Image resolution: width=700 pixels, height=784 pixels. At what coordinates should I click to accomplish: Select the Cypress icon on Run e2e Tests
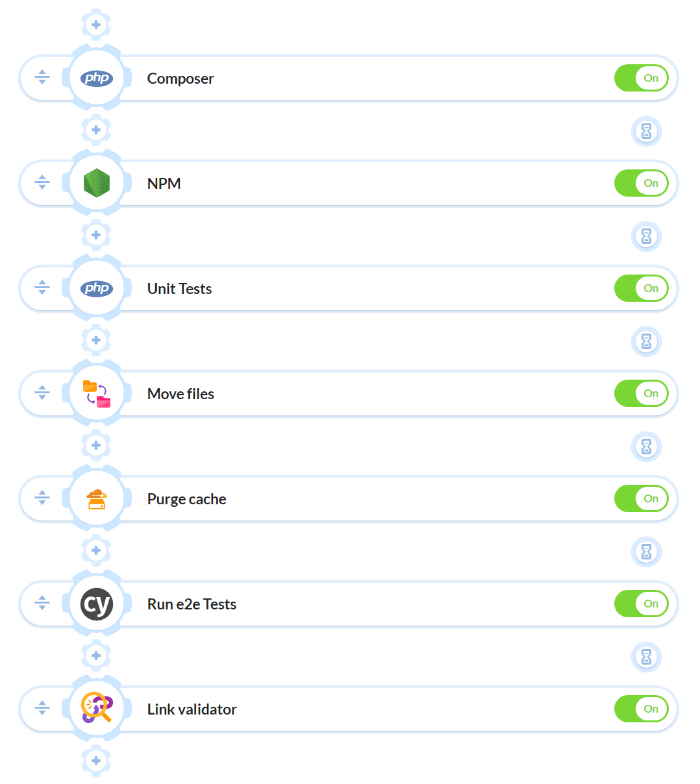click(96, 603)
